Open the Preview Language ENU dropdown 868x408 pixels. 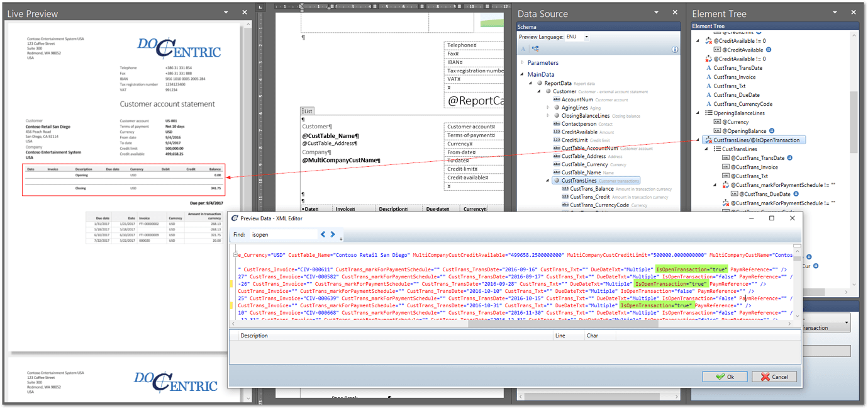(586, 37)
